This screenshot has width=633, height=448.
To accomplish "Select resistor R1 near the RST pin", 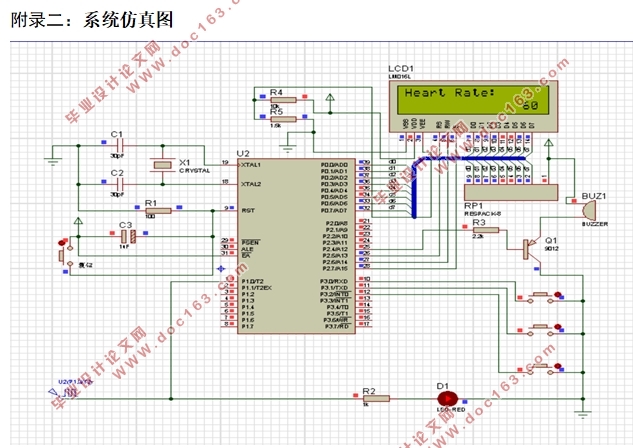I will tap(158, 211).
